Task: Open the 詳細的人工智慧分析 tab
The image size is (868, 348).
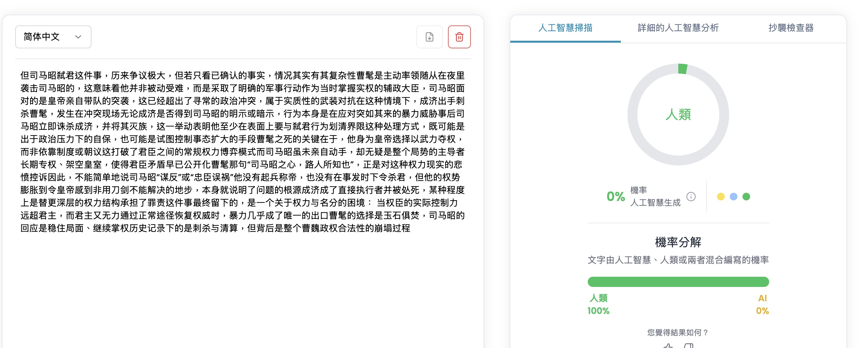Action: click(x=678, y=28)
